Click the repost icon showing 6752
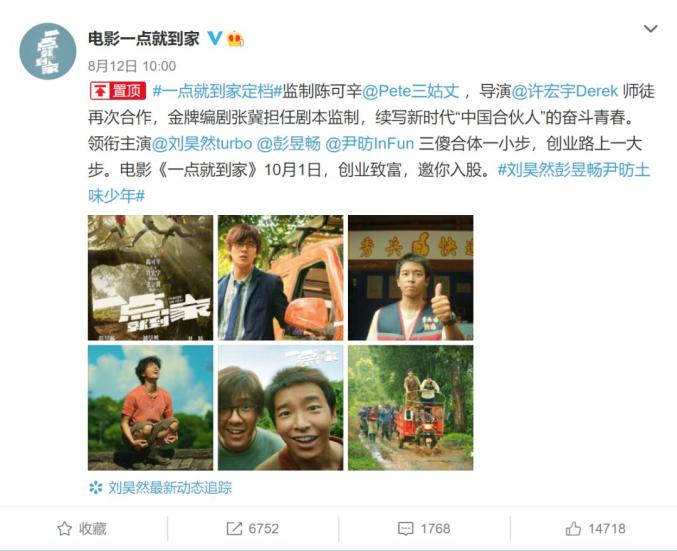Image resolution: width=677 pixels, height=551 pixels. (x=234, y=529)
